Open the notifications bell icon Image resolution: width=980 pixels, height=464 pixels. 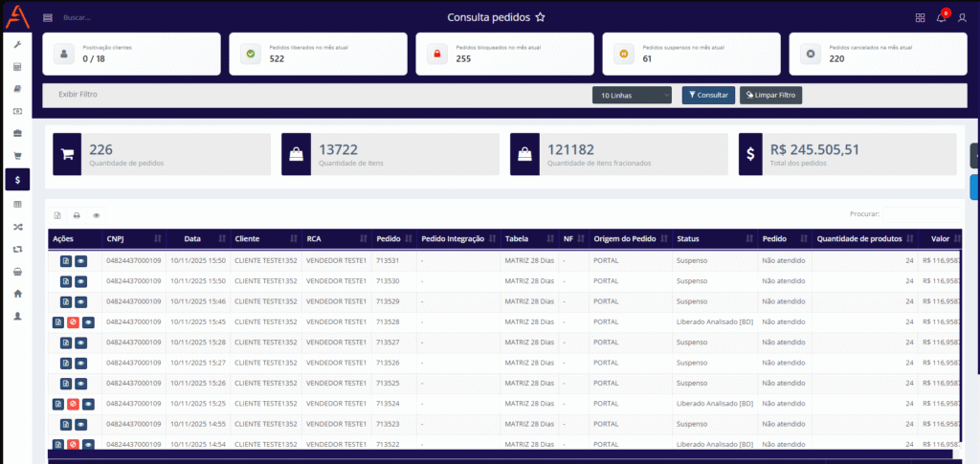(941, 17)
